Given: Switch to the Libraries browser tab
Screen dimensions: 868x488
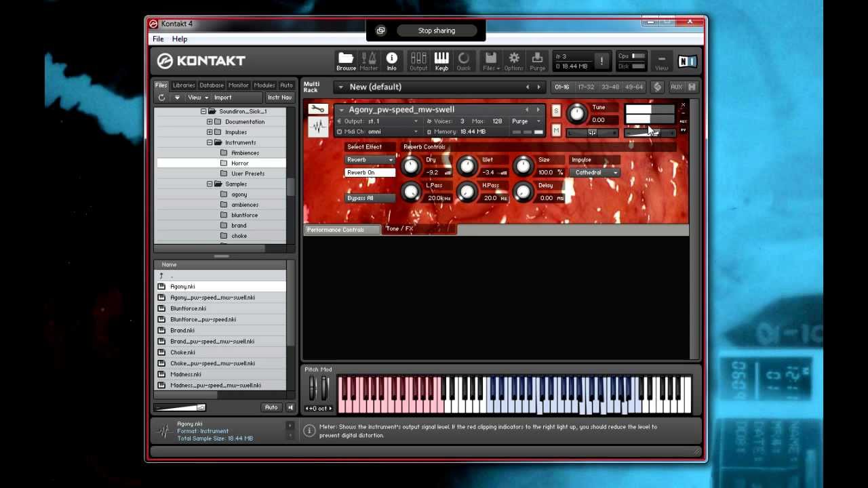Looking at the screenshot, I should click(x=184, y=85).
